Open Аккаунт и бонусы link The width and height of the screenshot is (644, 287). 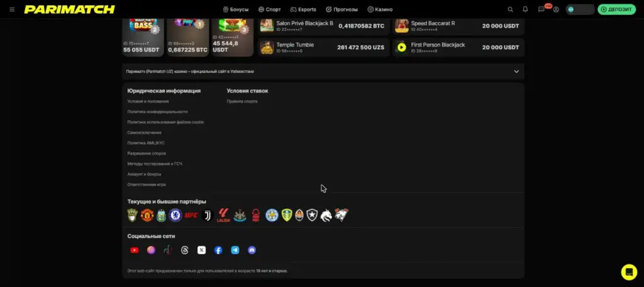(x=144, y=174)
